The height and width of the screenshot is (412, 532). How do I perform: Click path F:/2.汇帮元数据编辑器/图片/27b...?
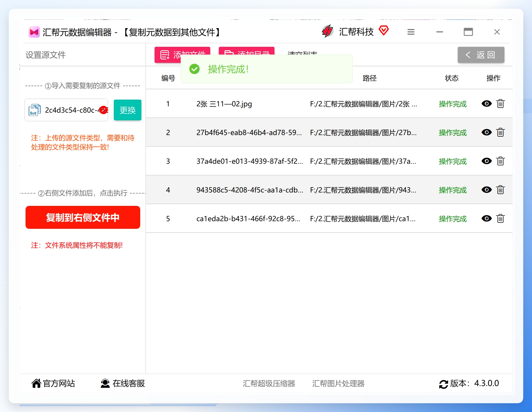[363, 133]
